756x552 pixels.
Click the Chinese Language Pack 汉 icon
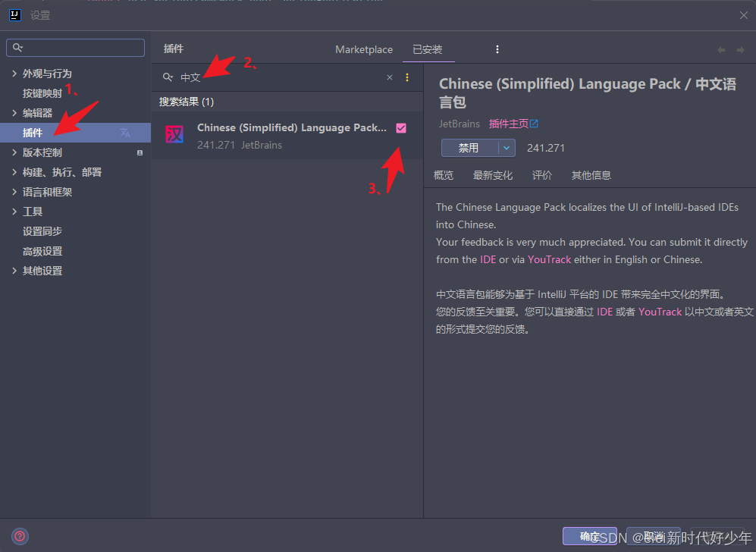(x=174, y=134)
